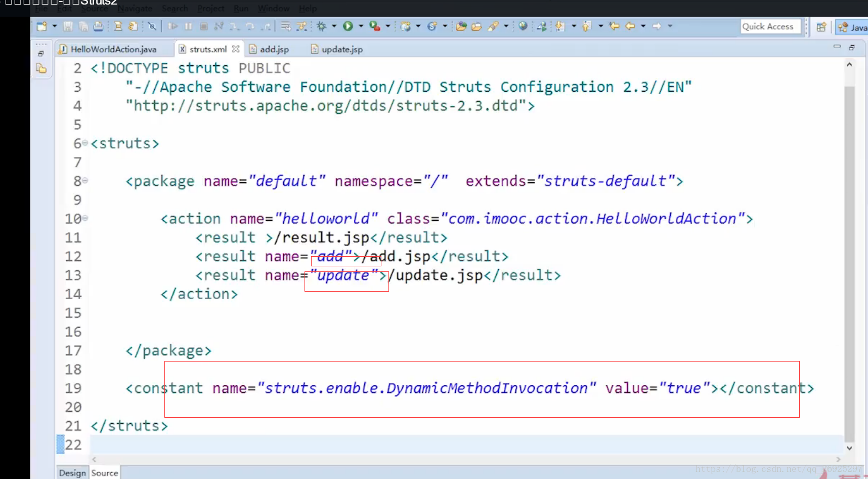Click the text "struts-default" on line 8

click(x=605, y=181)
